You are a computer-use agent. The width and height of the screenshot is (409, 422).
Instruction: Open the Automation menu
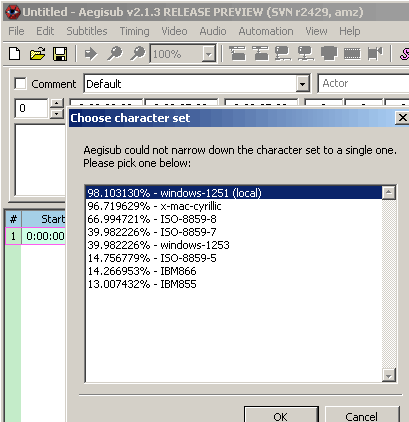click(x=266, y=31)
